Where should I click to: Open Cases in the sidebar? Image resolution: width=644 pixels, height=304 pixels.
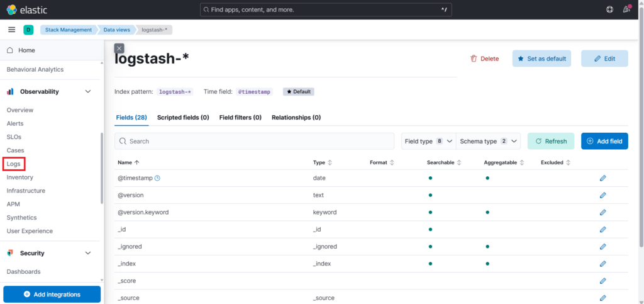click(x=15, y=150)
